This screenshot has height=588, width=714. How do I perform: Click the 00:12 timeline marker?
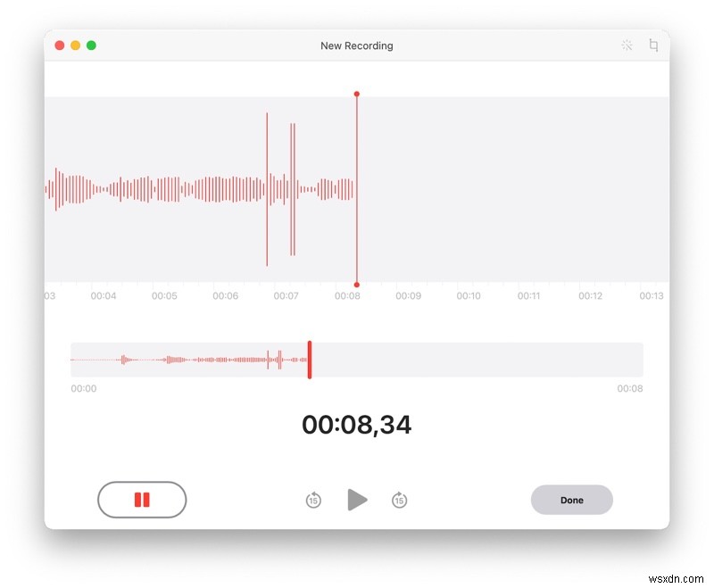(x=591, y=296)
